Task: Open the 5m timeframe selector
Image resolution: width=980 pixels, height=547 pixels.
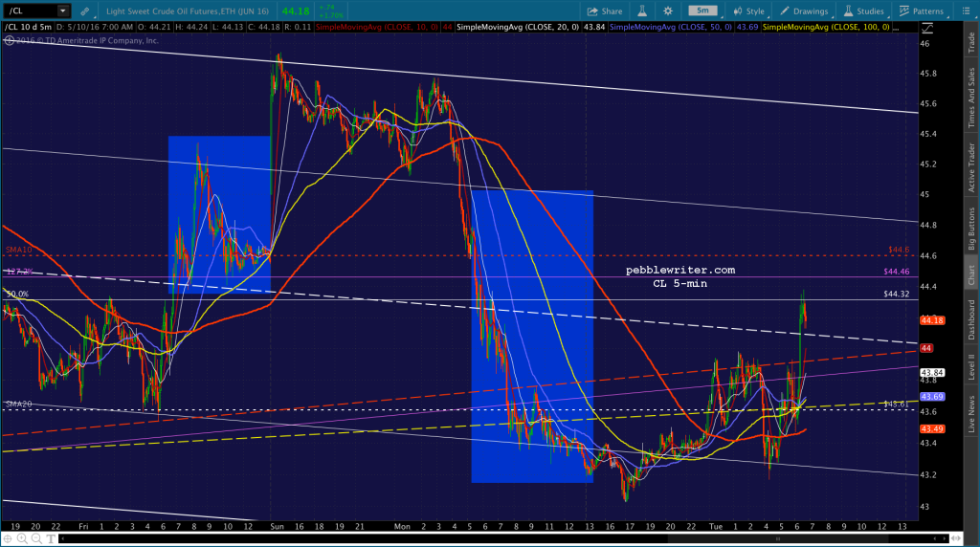Action: coord(703,11)
